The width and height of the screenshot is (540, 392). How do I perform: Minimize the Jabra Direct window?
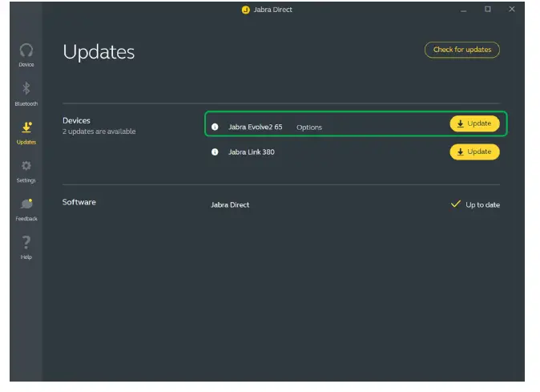coord(464,10)
